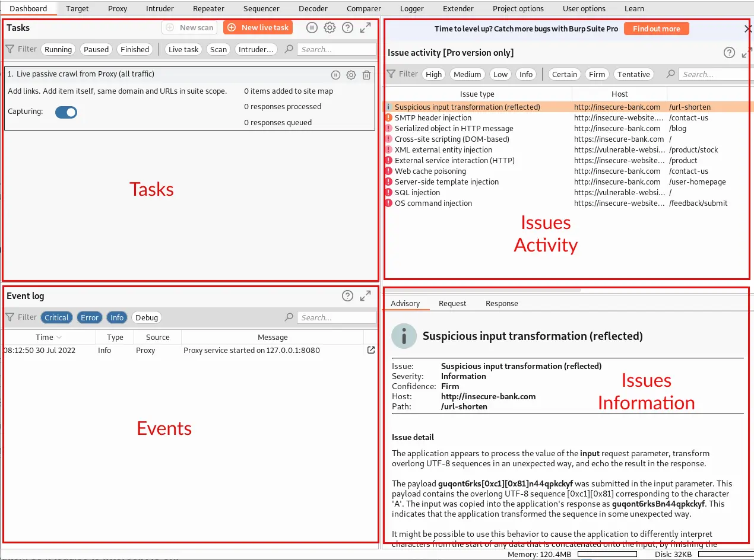Pause the live passive crawl task
754x560 pixels.
(x=335, y=75)
